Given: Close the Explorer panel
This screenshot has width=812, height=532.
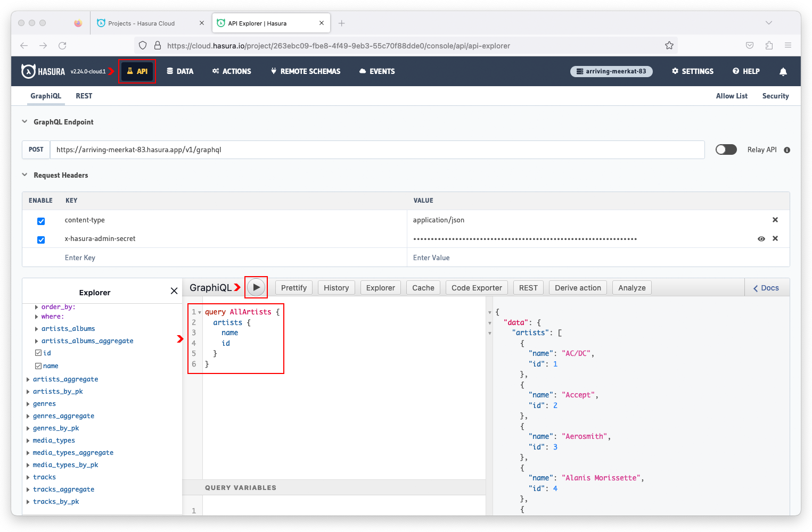Looking at the screenshot, I should (174, 291).
